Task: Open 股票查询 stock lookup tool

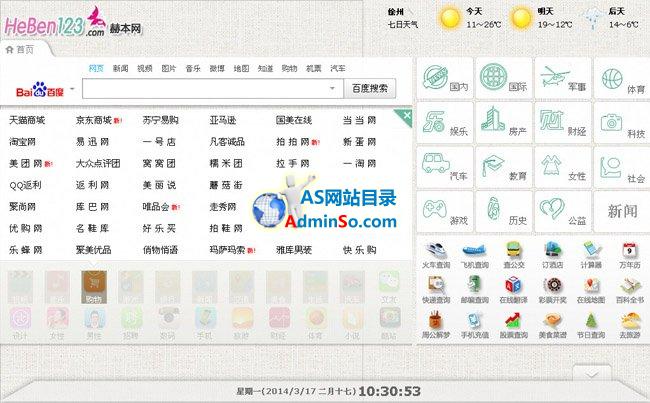Action: click(514, 325)
